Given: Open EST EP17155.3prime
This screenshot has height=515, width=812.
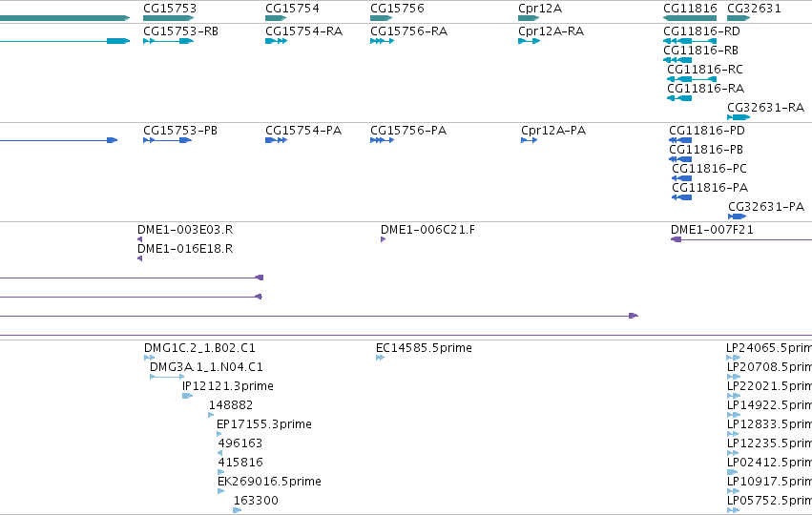Looking at the screenshot, I should [x=219, y=434].
